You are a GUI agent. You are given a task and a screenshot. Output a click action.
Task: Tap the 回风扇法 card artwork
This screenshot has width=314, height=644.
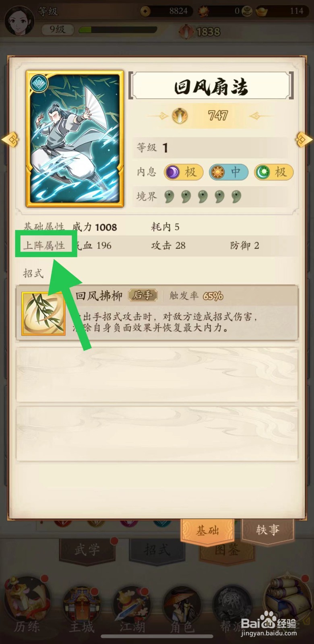[x=75, y=139]
